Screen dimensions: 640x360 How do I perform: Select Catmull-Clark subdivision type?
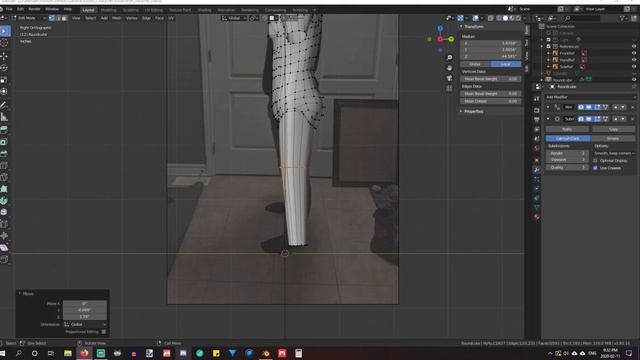[x=568, y=138]
